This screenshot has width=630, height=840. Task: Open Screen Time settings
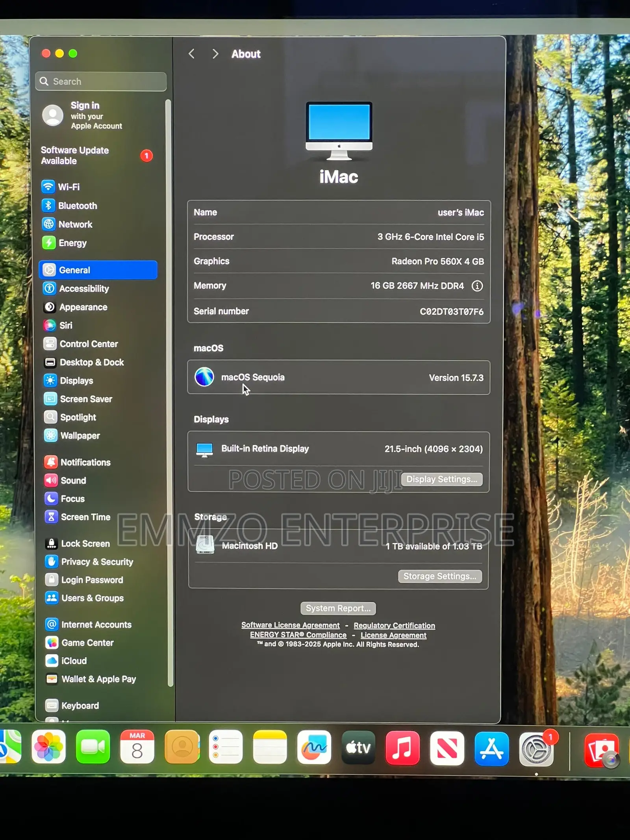coord(78,516)
